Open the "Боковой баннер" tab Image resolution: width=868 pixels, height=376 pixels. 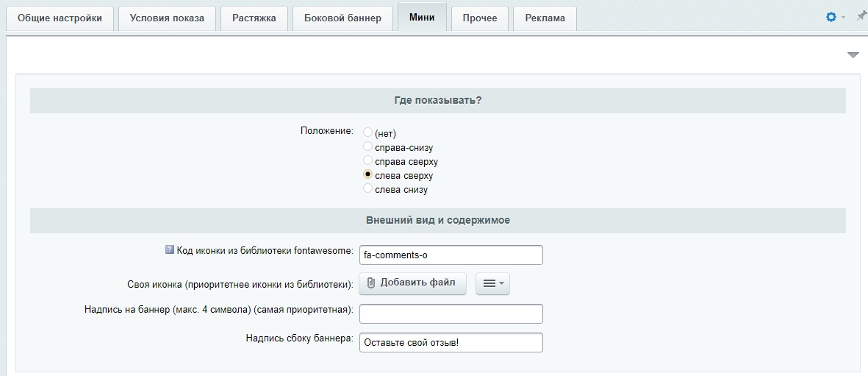342,18
